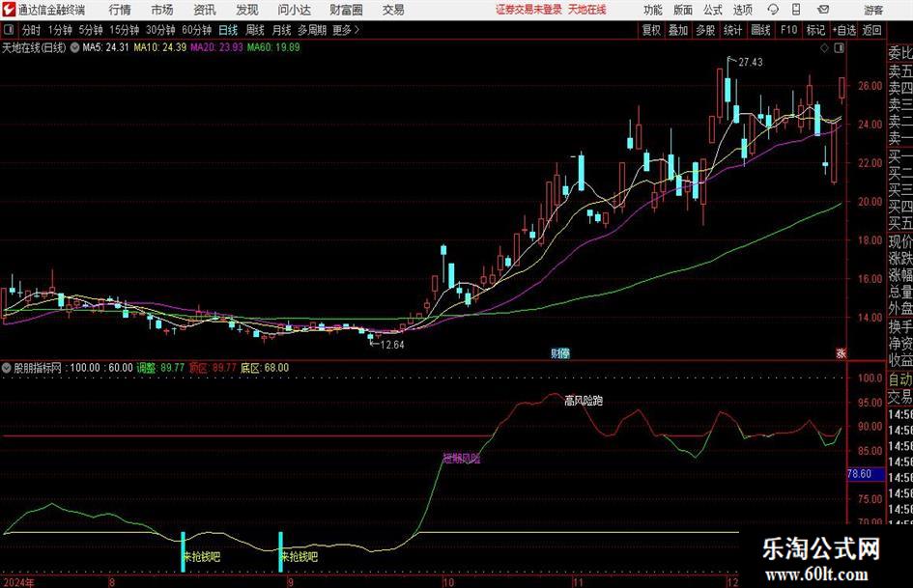Click the MA60: 19.89 legend text
The image size is (913, 588).
coord(273,47)
